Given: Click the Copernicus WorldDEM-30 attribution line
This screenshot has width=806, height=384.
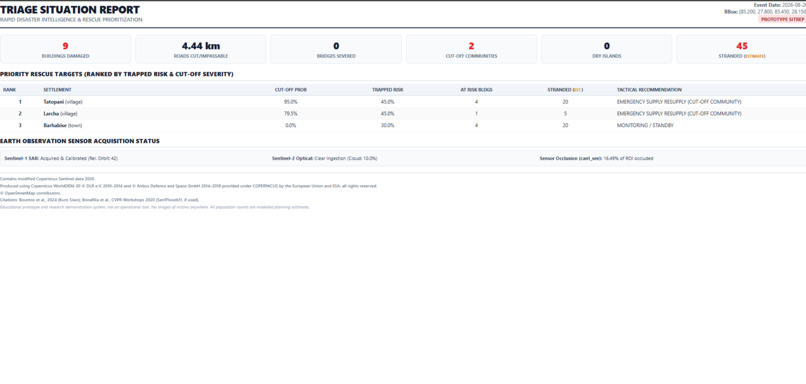Looking at the screenshot, I should (189, 186).
